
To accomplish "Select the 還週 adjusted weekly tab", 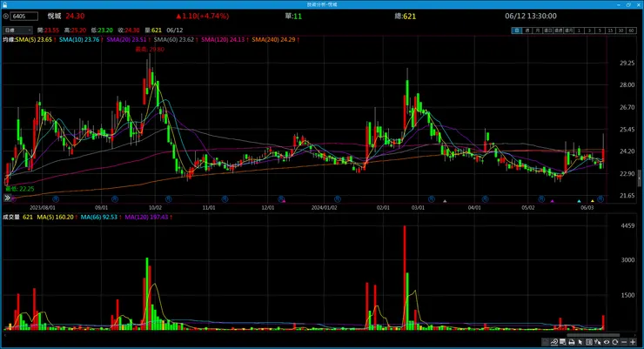I will click(559, 30).
